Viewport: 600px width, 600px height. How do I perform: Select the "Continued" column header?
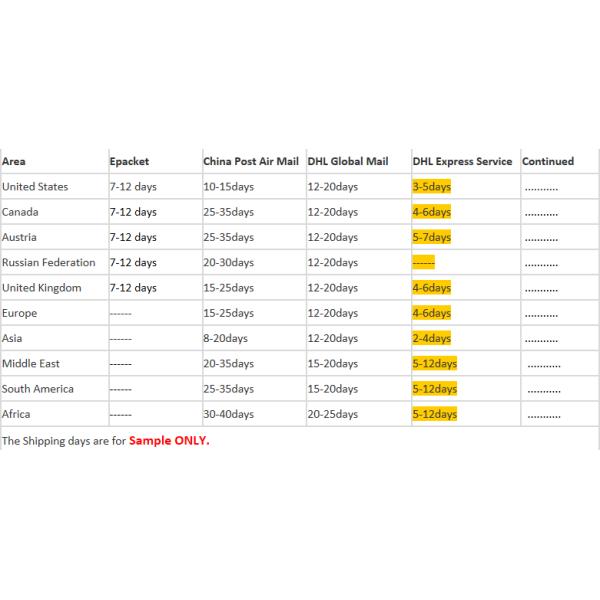pos(548,161)
